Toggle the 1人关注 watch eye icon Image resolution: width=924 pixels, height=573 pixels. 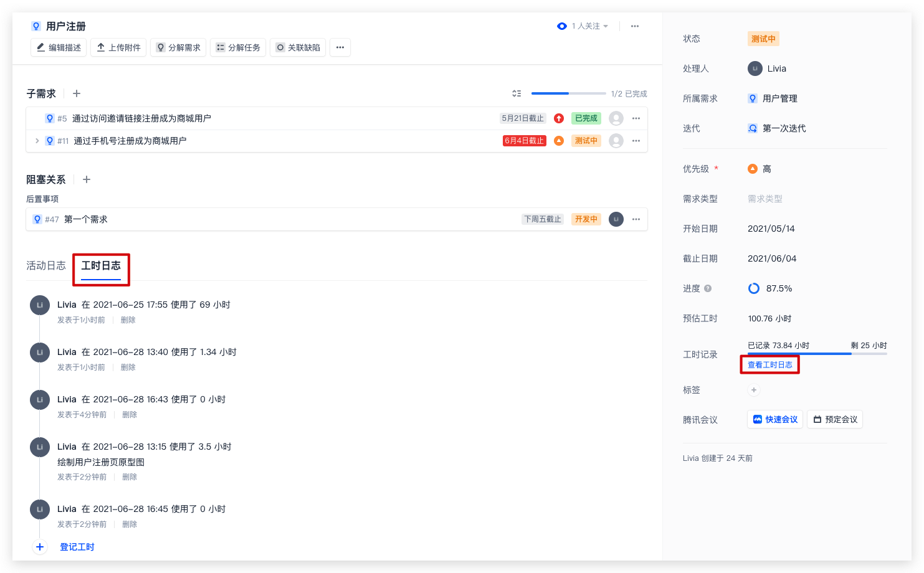pyautogui.click(x=562, y=26)
